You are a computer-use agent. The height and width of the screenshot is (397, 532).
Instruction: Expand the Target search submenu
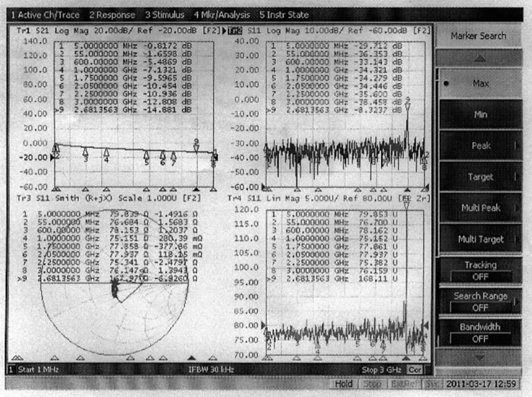click(480, 177)
